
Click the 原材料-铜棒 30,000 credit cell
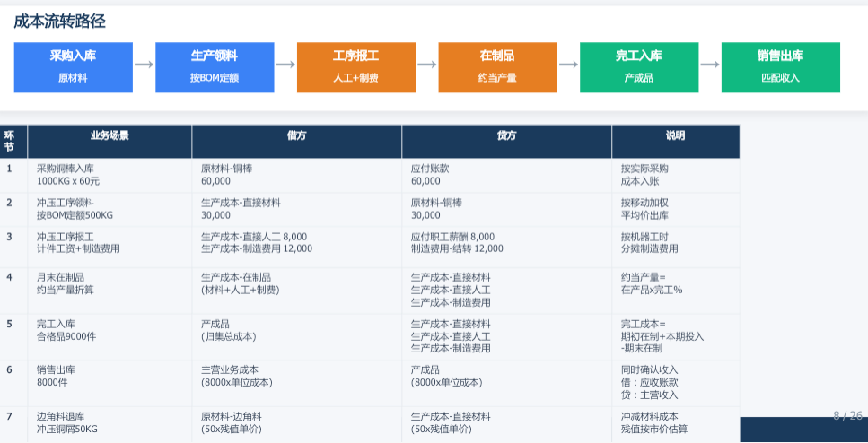pos(506,210)
